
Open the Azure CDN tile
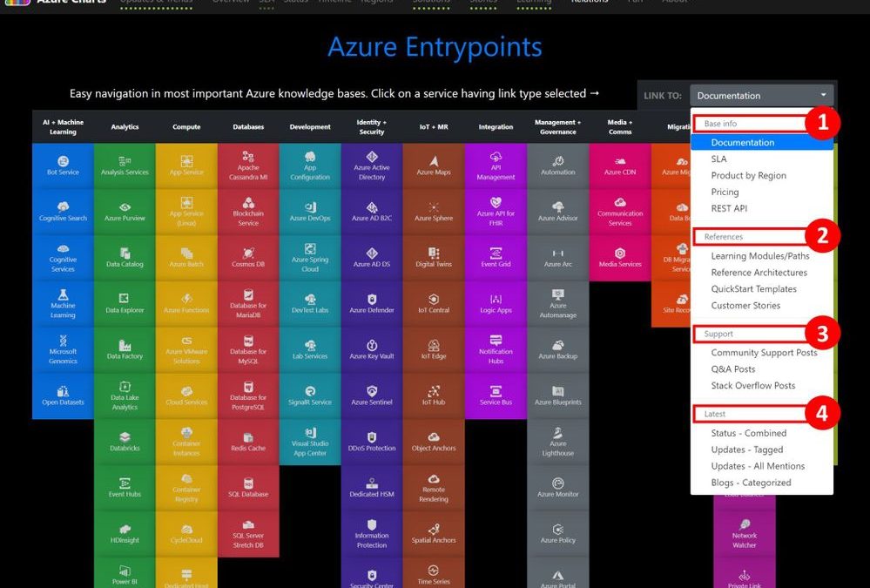(620, 166)
